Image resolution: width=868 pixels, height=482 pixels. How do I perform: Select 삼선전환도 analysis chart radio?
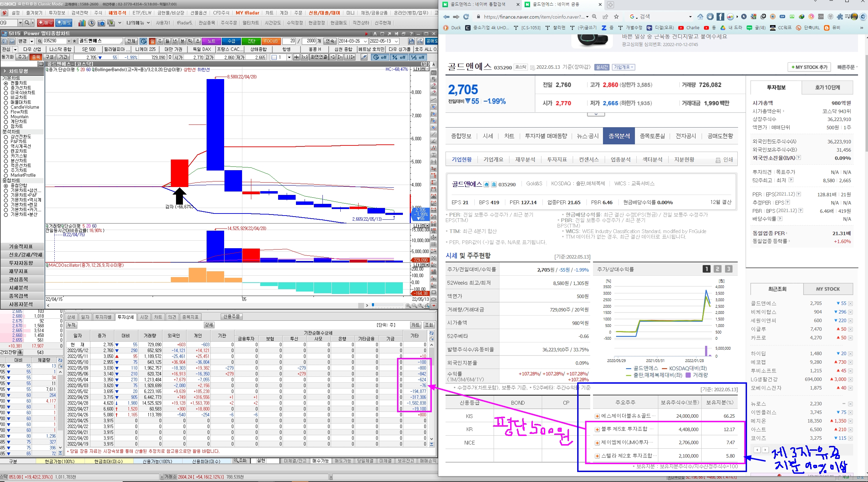[x=6, y=137]
